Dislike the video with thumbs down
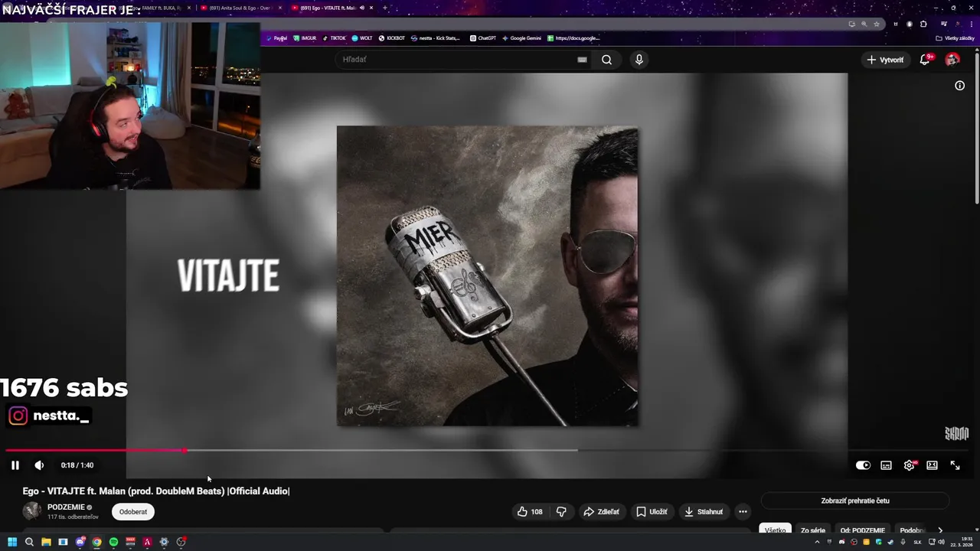Screen dimensions: 980x551 [561, 512]
